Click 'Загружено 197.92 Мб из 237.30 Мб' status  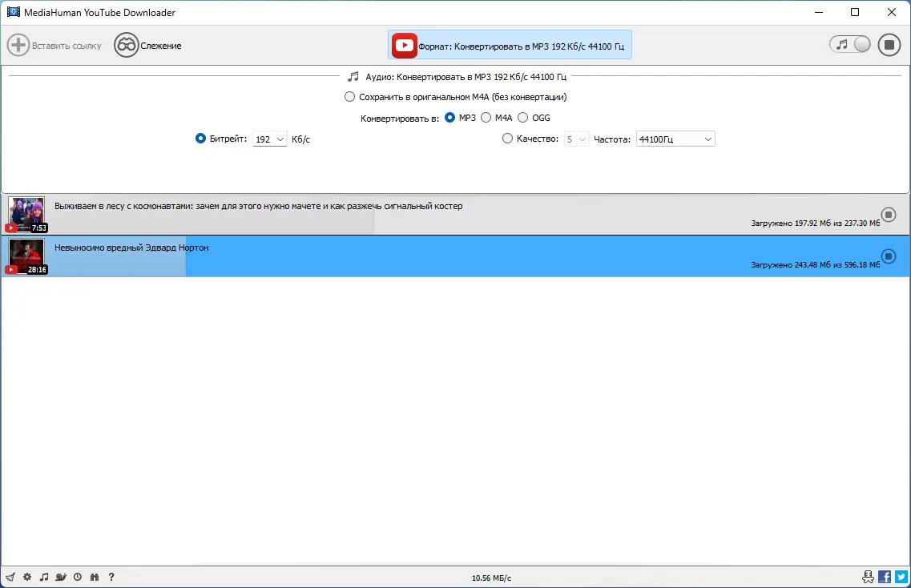[x=815, y=224]
